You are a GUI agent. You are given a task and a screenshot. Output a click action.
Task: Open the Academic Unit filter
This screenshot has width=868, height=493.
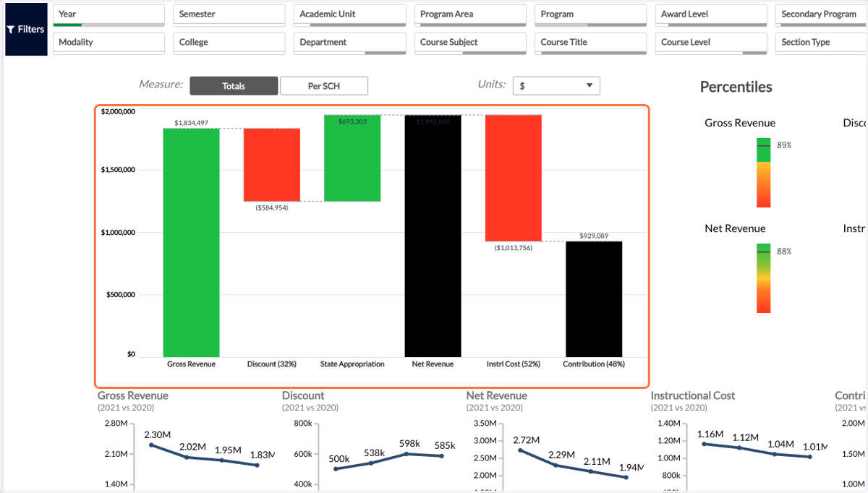click(350, 14)
